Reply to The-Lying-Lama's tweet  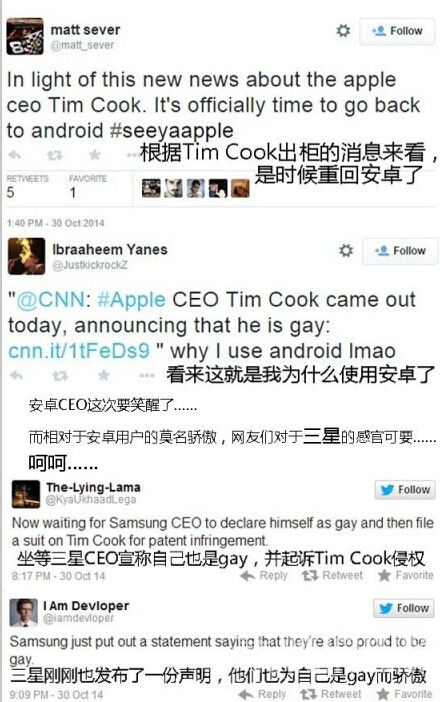click(x=264, y=575)
